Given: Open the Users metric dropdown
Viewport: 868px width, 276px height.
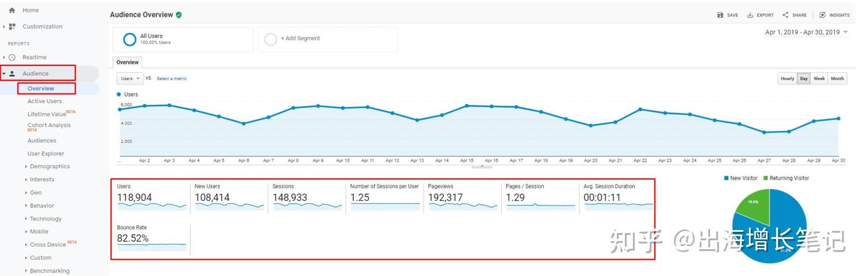Looking at the screenshot, I should (x=130, y=78).
